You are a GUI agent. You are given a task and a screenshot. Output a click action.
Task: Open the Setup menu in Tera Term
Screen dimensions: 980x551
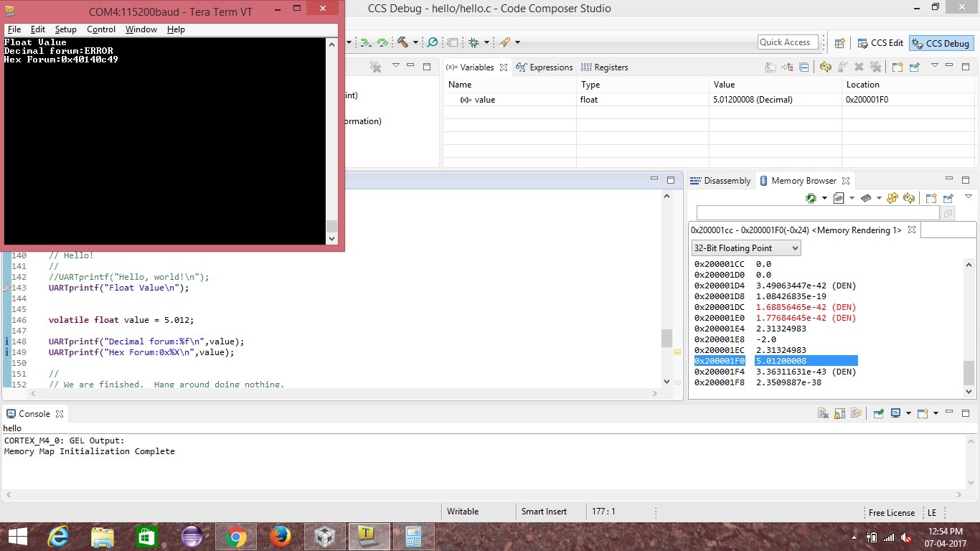(x=65, y=29)
